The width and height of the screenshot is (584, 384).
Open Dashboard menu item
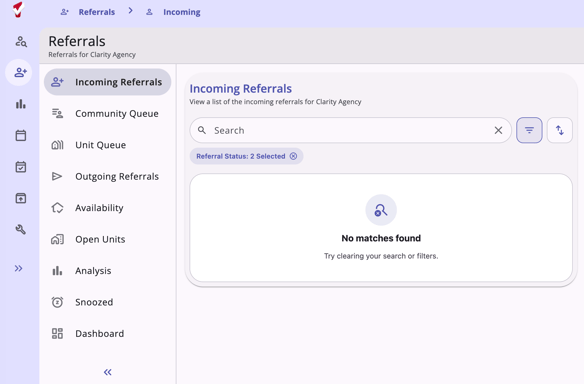(107, 333)
